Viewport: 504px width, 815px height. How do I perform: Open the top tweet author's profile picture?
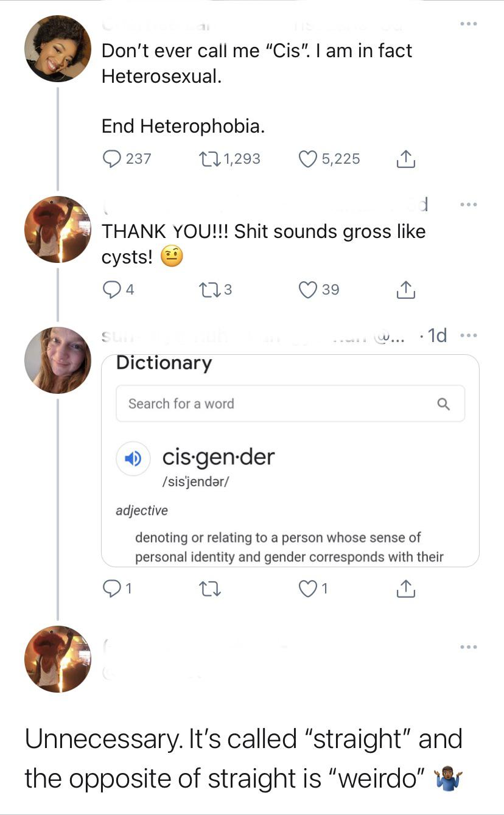[x=58, y=49]
